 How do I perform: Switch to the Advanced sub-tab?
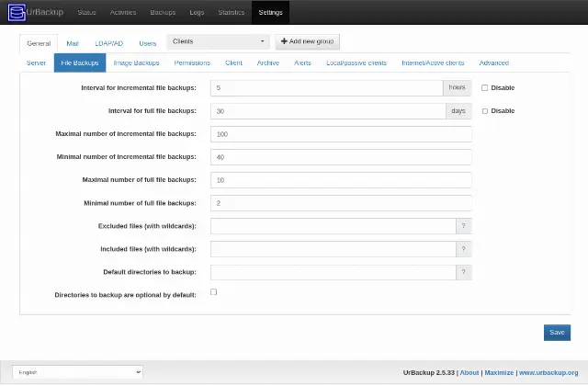click(494, 63)
